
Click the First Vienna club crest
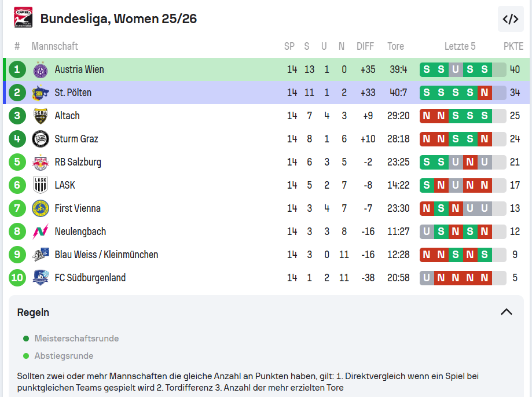[41, 208]
